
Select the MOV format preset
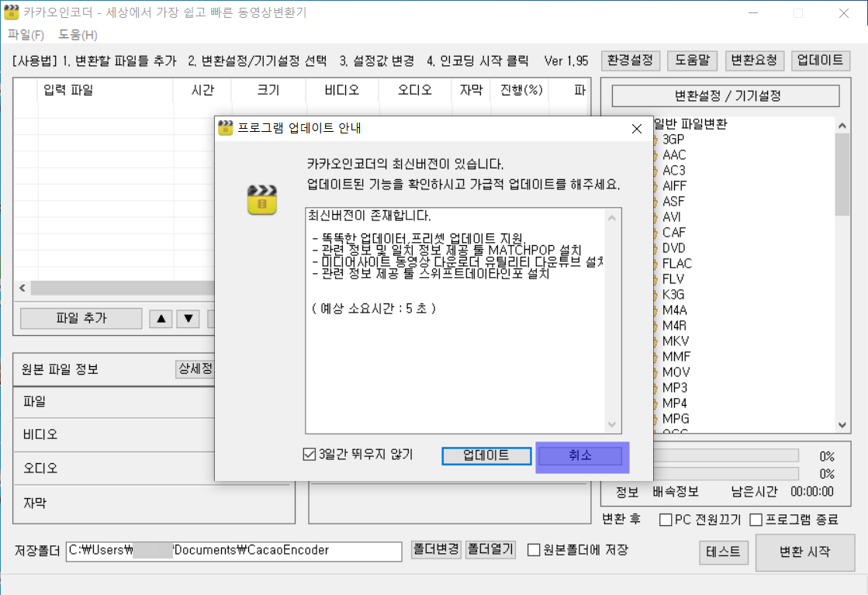(676, 372)
